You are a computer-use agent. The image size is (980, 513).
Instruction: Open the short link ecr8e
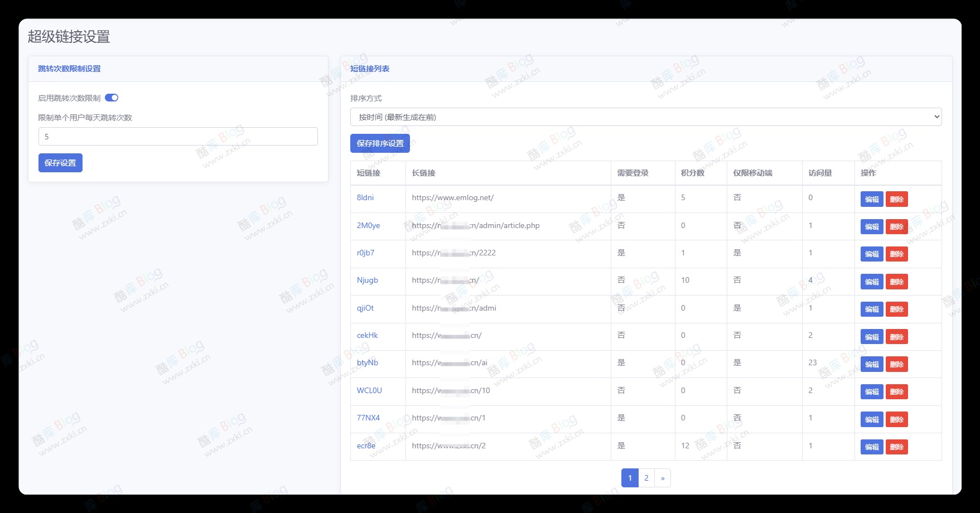366,446
